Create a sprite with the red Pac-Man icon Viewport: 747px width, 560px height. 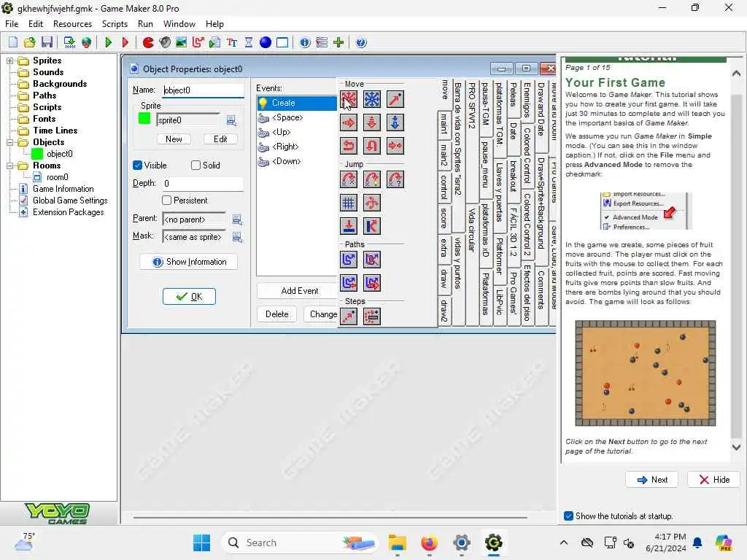[x=148, y=42]
